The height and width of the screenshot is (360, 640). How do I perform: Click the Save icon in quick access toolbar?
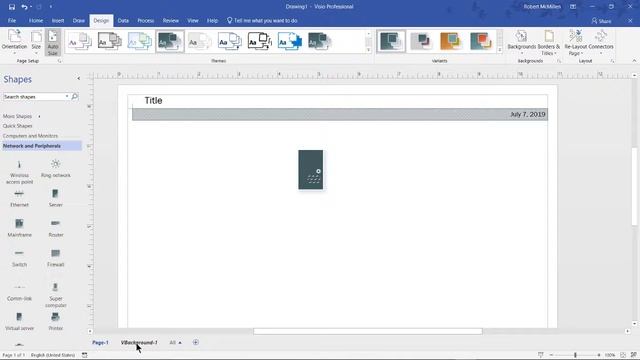tap(12, 7)
